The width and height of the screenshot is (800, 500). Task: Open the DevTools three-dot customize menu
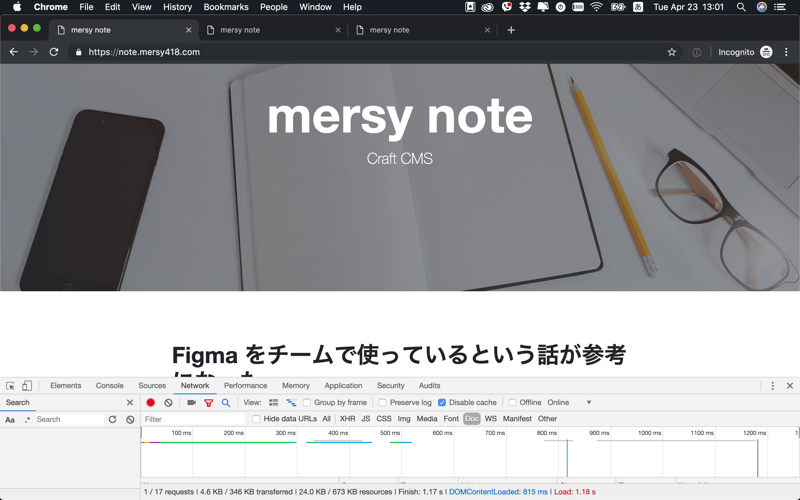point(772,386)
